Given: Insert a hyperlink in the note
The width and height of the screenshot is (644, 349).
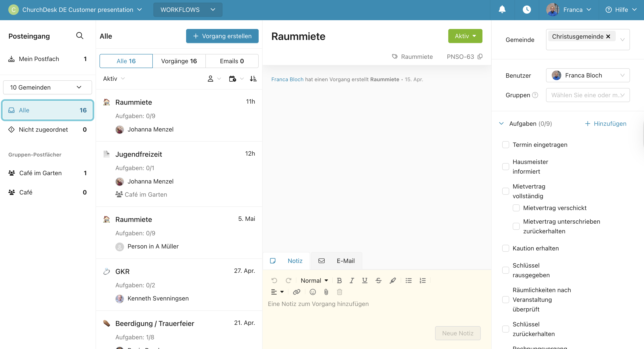Looking at the screenshot, I should tap(297, 292).
